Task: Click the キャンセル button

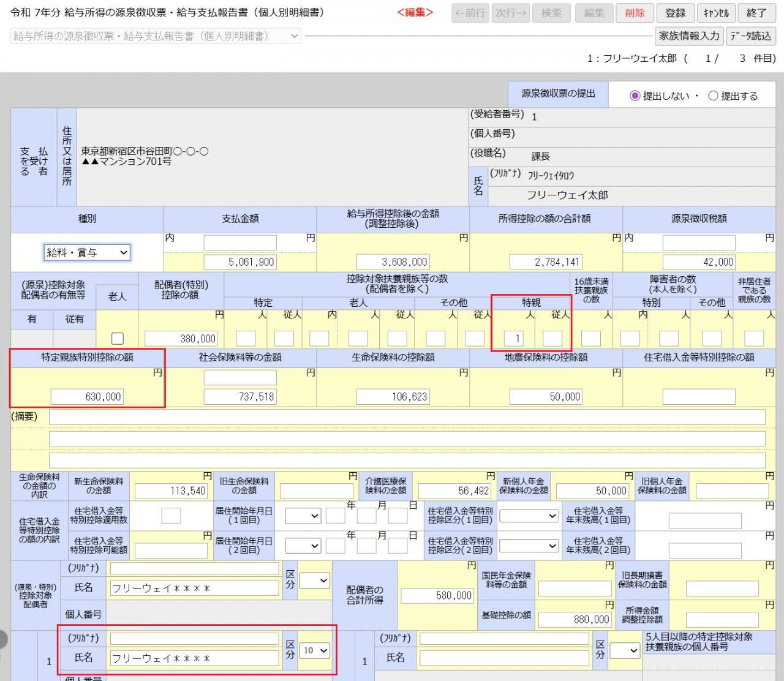Action: 715,13
